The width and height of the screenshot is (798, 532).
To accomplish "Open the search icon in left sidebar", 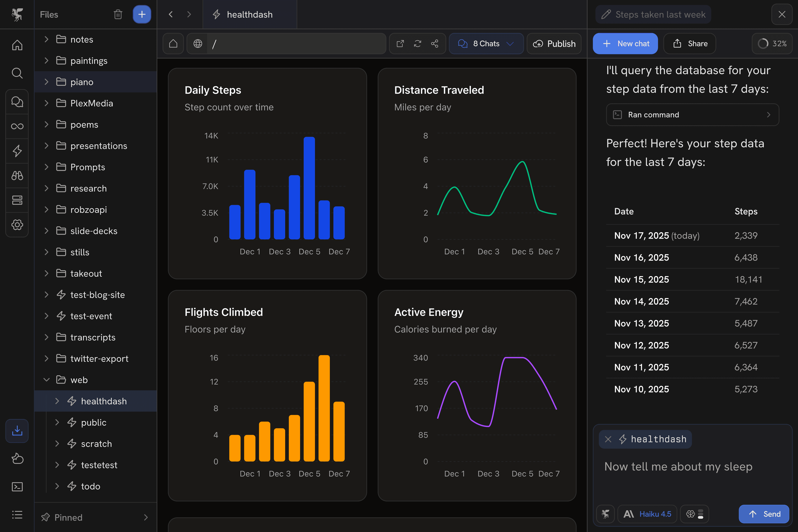I will tap(17, 73).
